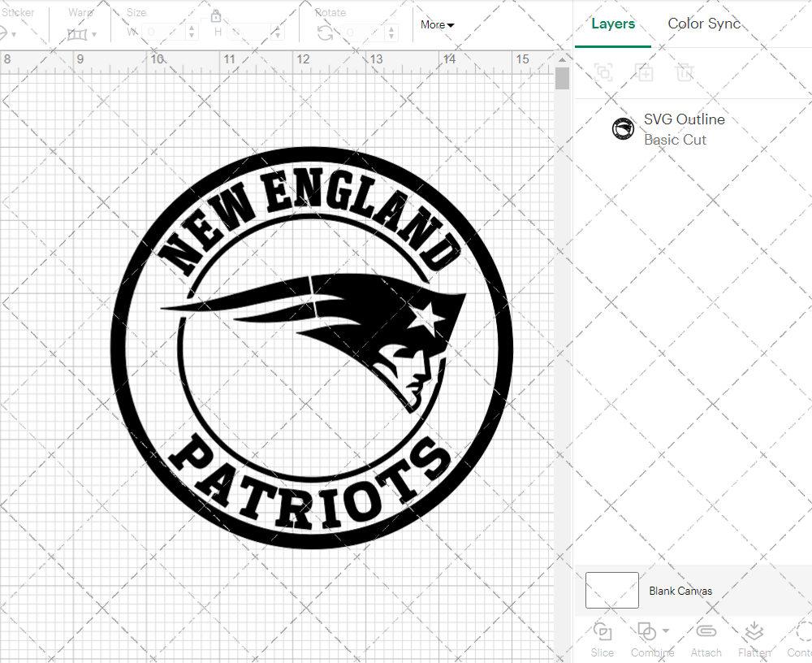Click the Blank Canvas color swatch
Viewport: 812px width, 663px height.
click(x=611, y=591)
